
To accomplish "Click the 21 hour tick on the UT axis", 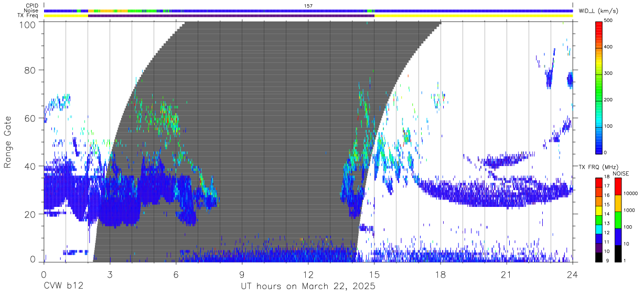I will 507,274.
